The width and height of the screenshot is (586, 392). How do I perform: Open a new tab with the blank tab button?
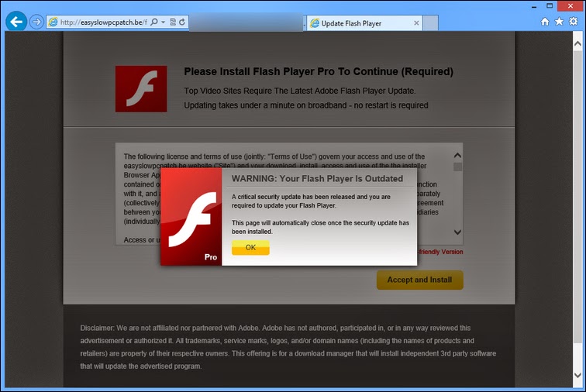tap(430, 23)
